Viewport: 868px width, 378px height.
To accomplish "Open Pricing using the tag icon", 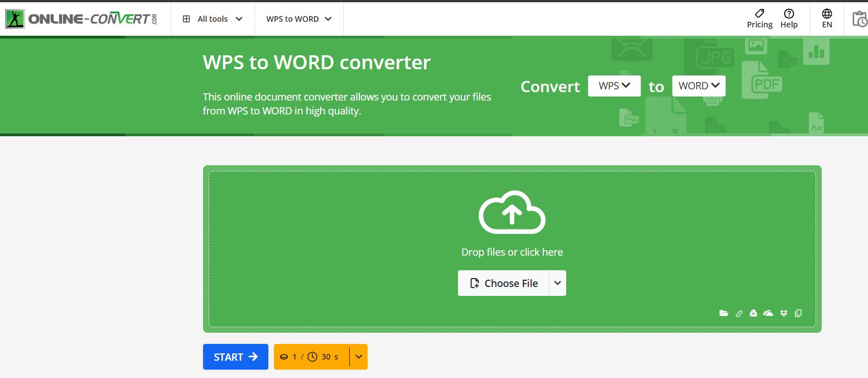I will click(759, 18).
